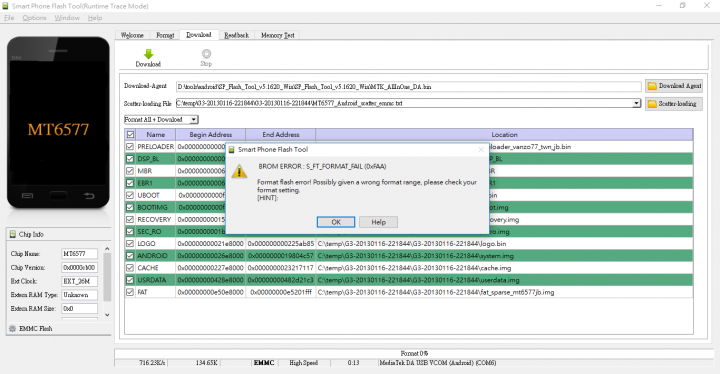Uncheck the CACHE checkbox
Image resolution: width=720 pixels, height=374 pixels.
(130, 268)
